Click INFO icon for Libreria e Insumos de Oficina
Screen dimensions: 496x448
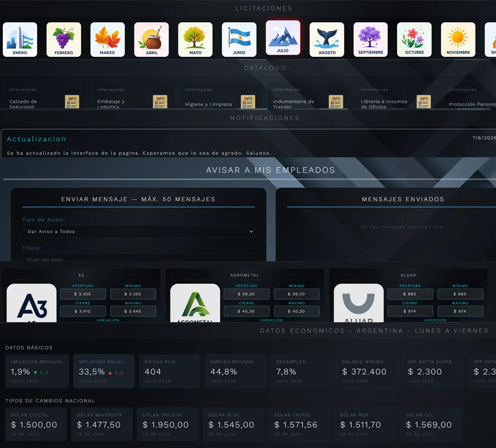pos(424,102)
